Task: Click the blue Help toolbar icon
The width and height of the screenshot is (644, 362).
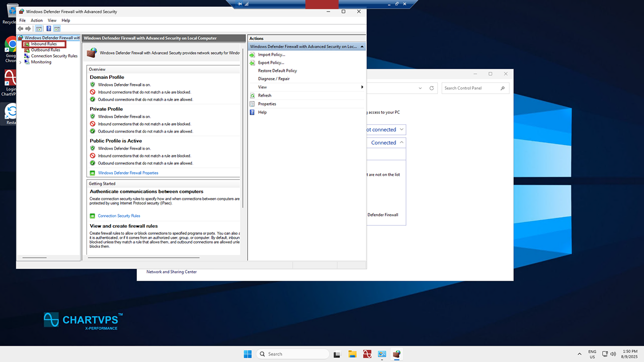Action: pos(49,29)
